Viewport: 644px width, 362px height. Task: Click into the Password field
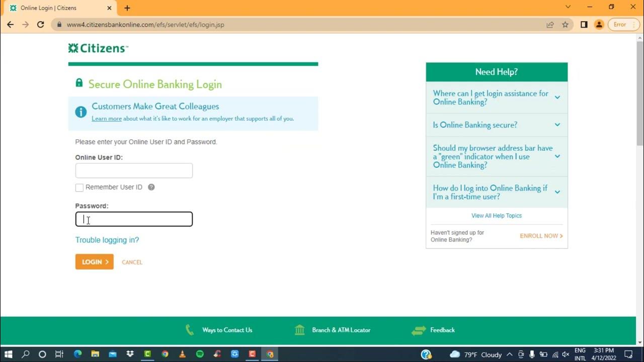click(x=134, y=219)
